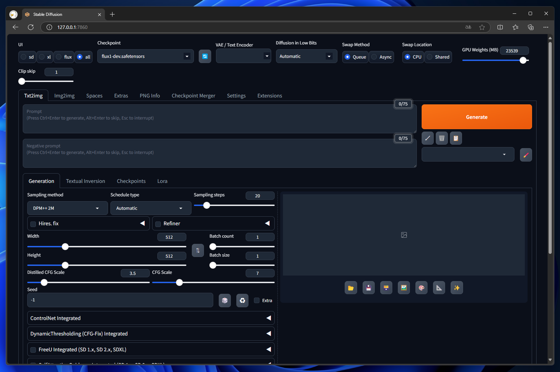This screenshot has width=560, height=372.
Task: Open the Settings tab
Action: [x=236, y=96]
